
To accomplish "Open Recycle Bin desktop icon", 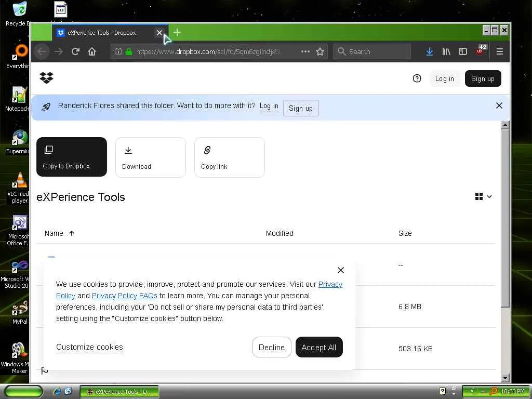I will click(x=19, y=14).
